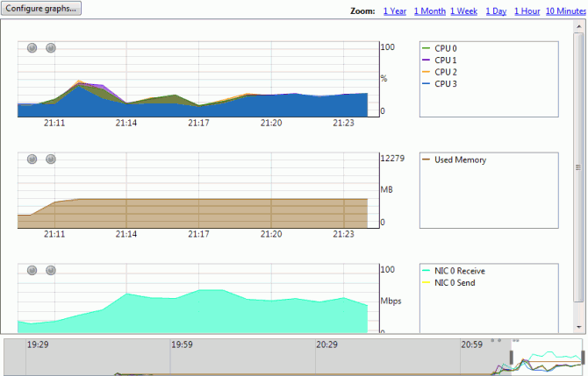Click the white selected region of the timeline overview
The height and width of the screenshot is (376, 588).
point(547,356)
